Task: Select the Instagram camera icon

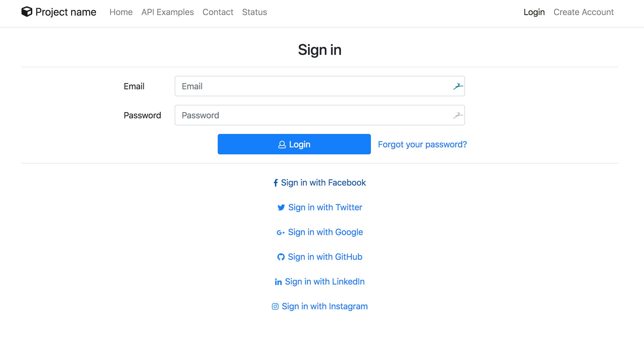Action: point(275,306)
